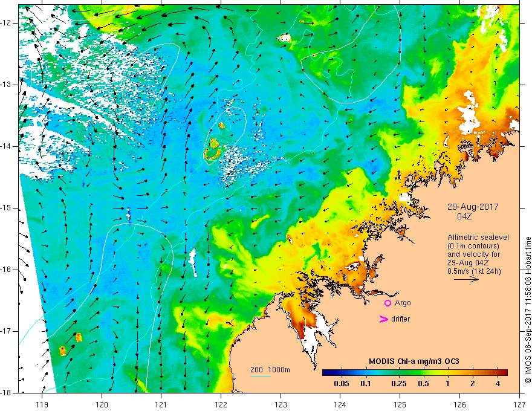
Task: Click longitude axis label '123'
Action: 281,404
